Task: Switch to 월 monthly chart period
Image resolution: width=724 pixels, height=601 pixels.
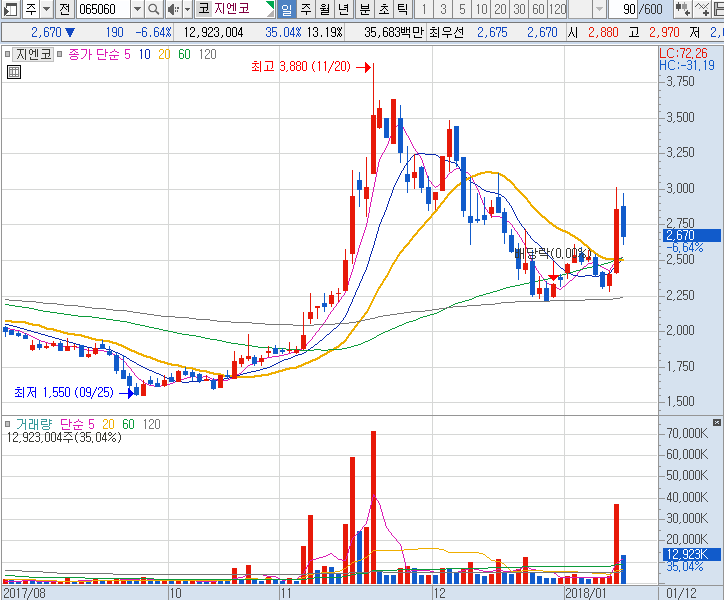Action: pyautogui.click(x=324, y=9)
